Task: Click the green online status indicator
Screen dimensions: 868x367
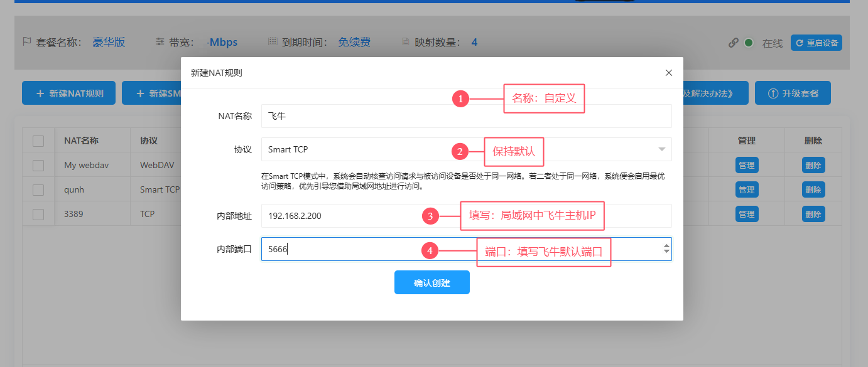Action: pyautogui.click(x=748, y=43)
